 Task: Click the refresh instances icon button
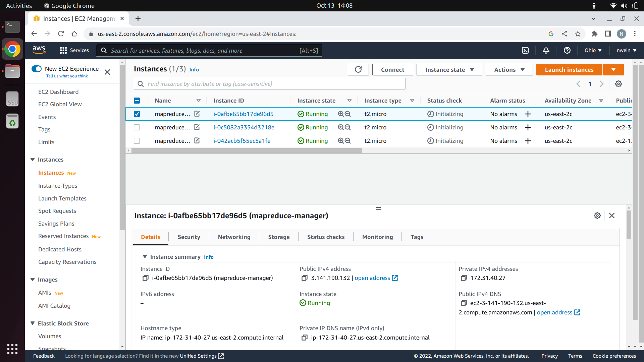click(358, 70)
